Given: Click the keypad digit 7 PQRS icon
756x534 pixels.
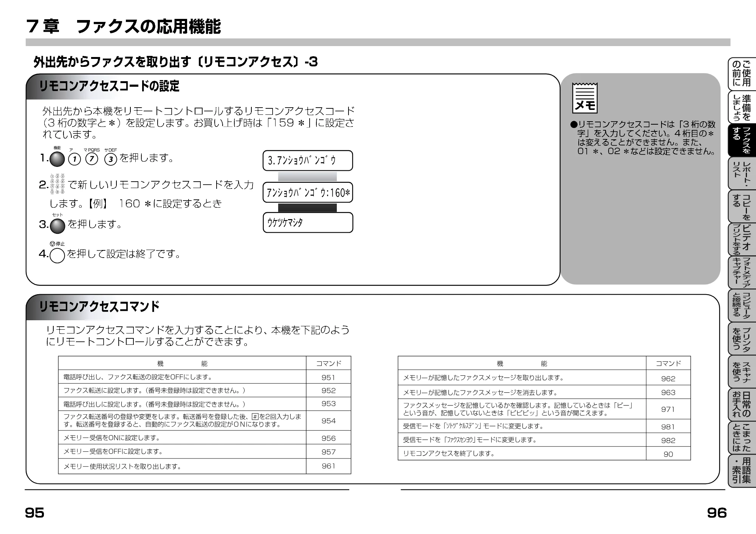Looking at the screenshot, I should point(92,159).
